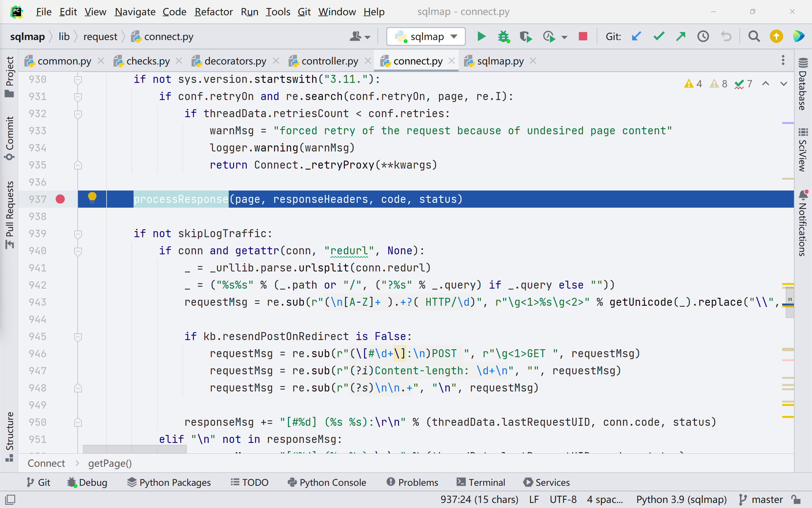Start debugging sqlmap with bug icon
The height and width of the screenshot is (508, 812).
tap(504, 36)
